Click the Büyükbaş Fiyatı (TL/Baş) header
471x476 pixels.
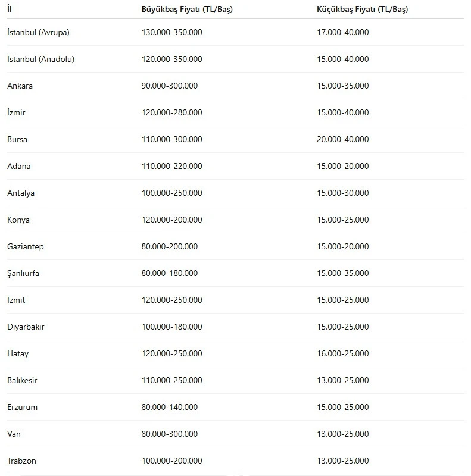(x=187, y=9)
